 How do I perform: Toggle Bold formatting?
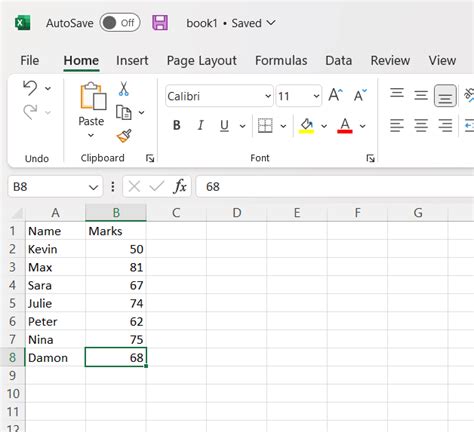pos(177,125)
